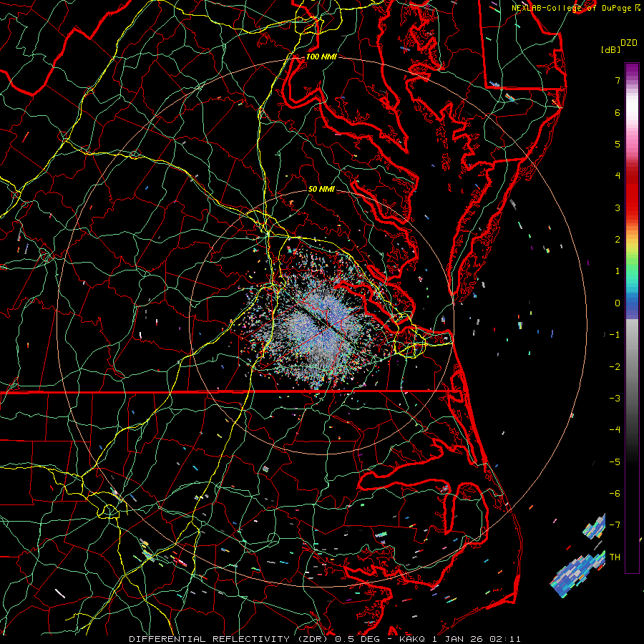Click the 6 dB value on color scale

[x=618, y=112]
